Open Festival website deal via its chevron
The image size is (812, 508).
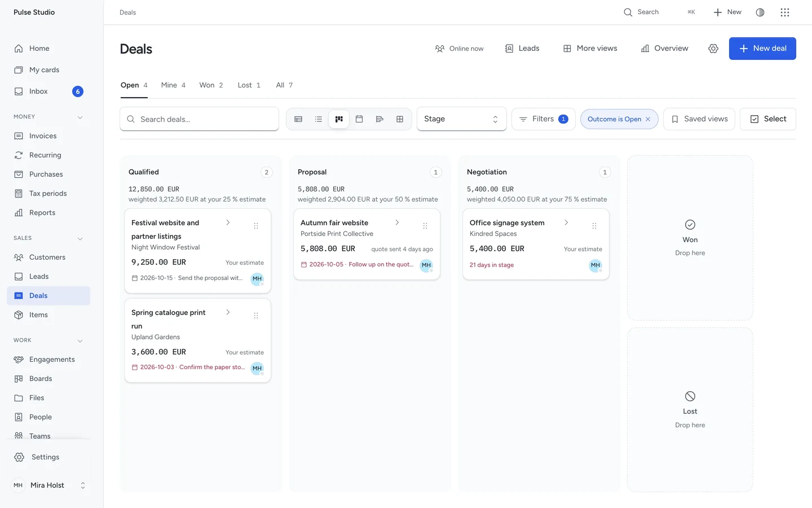pos(228,222)
